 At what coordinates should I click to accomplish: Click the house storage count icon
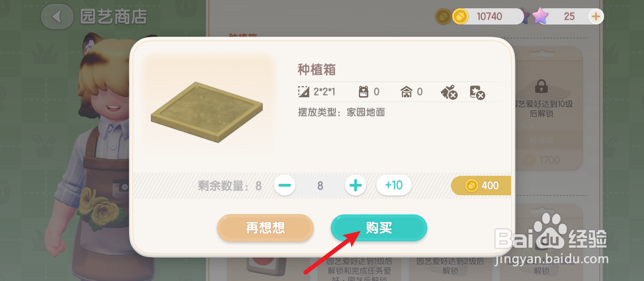[407, 92]
